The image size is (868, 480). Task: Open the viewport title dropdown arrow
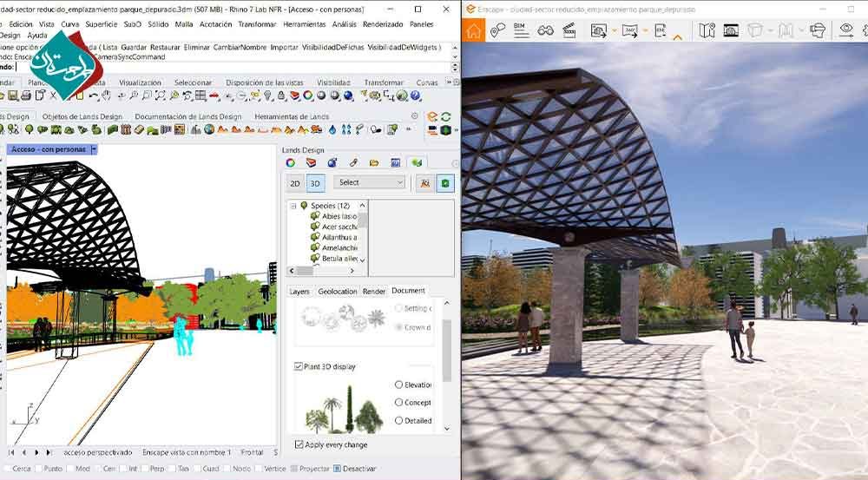pos(94,149)
